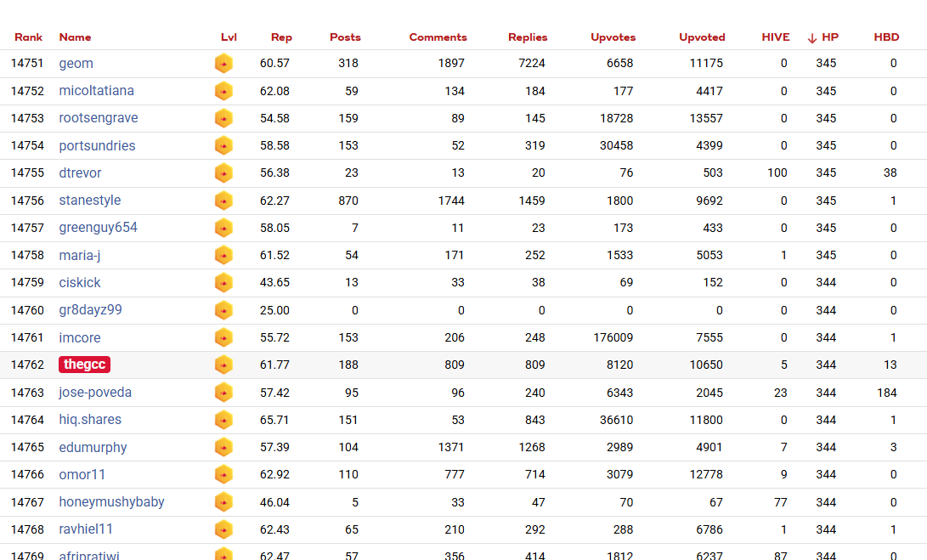Click the level badge icon for geom
The image size is (927, 560).
(223, 64)
